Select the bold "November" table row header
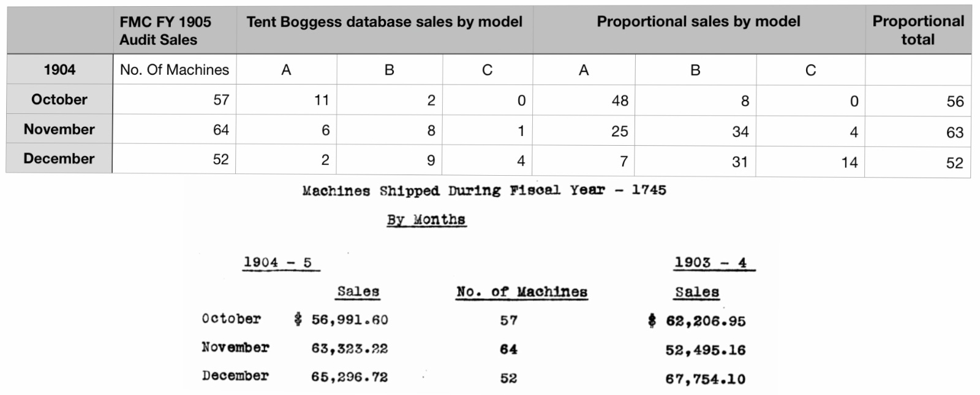Image resolution: width=980 pixels, height=395 pixels. 59,129
